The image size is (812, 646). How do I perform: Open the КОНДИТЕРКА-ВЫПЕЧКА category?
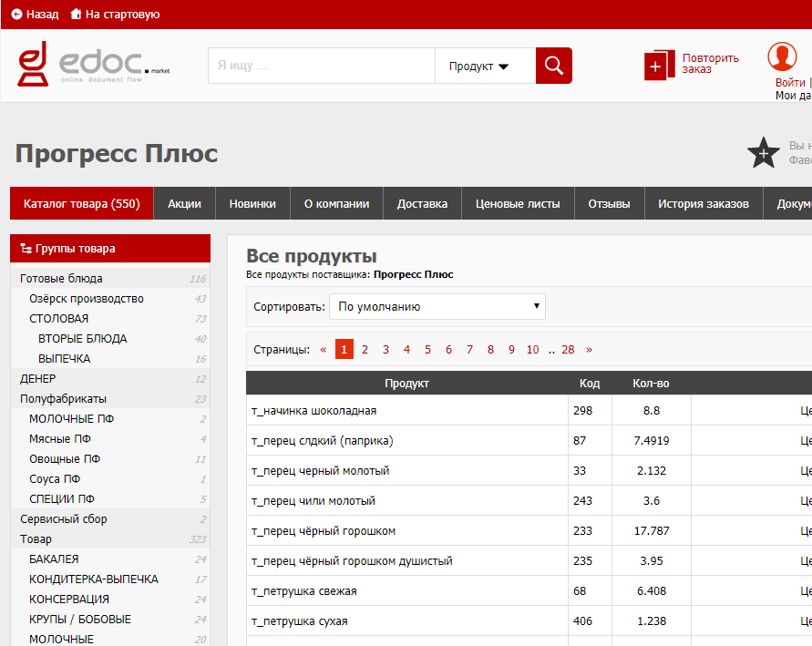tap(93, 579)
